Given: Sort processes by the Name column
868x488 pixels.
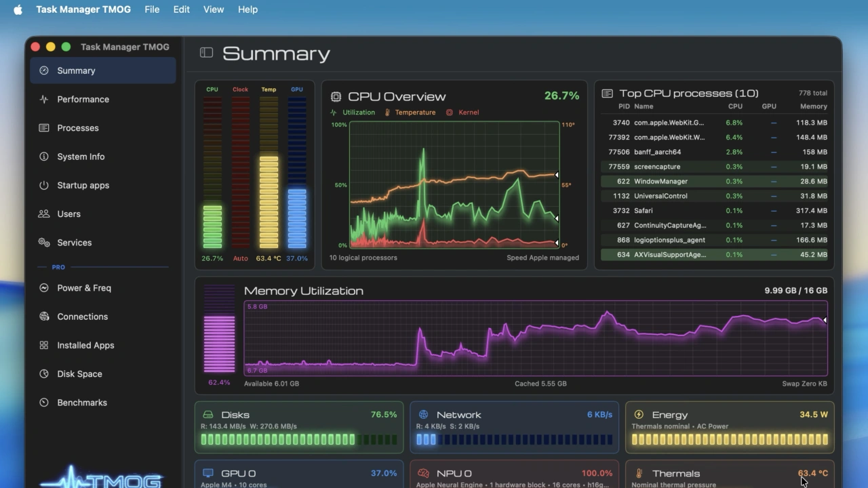Looking at the screenshot, I should point(644,106).
